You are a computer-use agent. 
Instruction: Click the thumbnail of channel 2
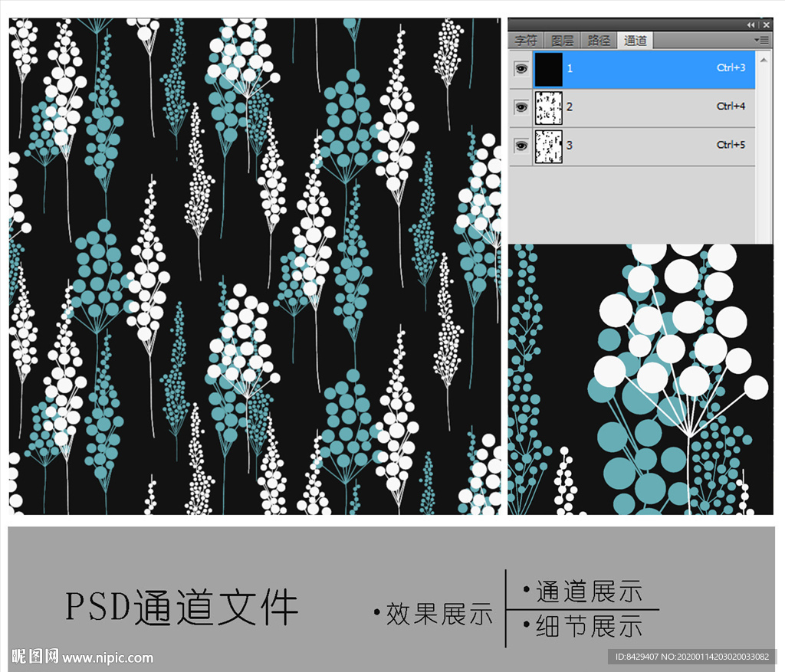coord(549,107)
